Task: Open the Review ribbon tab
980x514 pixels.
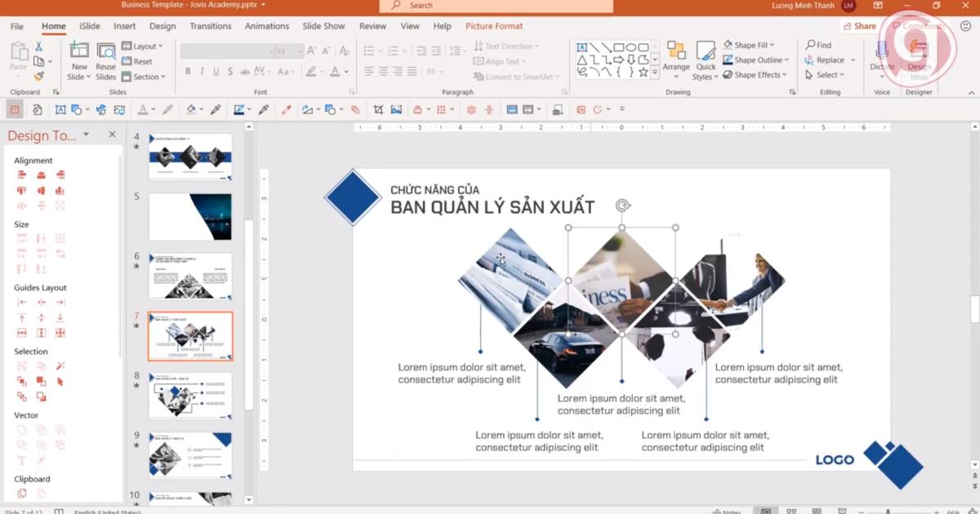Action: pyautogui.click(x=372, y=25)
